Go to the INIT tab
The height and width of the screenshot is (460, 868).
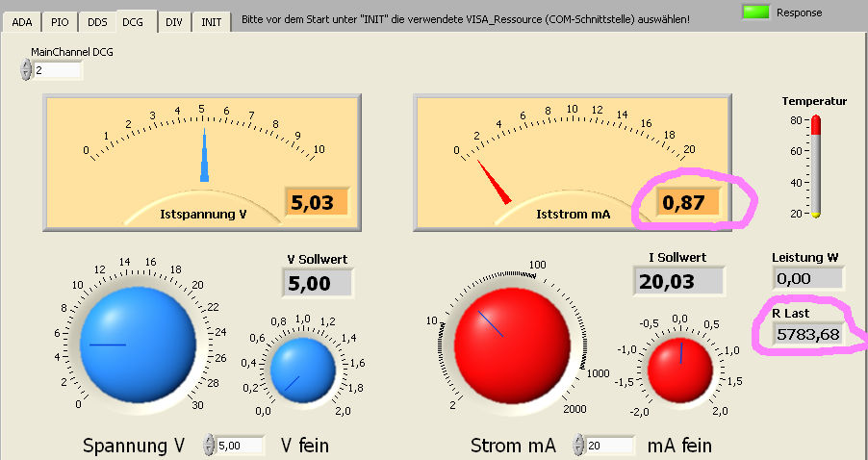coord(211,20)
